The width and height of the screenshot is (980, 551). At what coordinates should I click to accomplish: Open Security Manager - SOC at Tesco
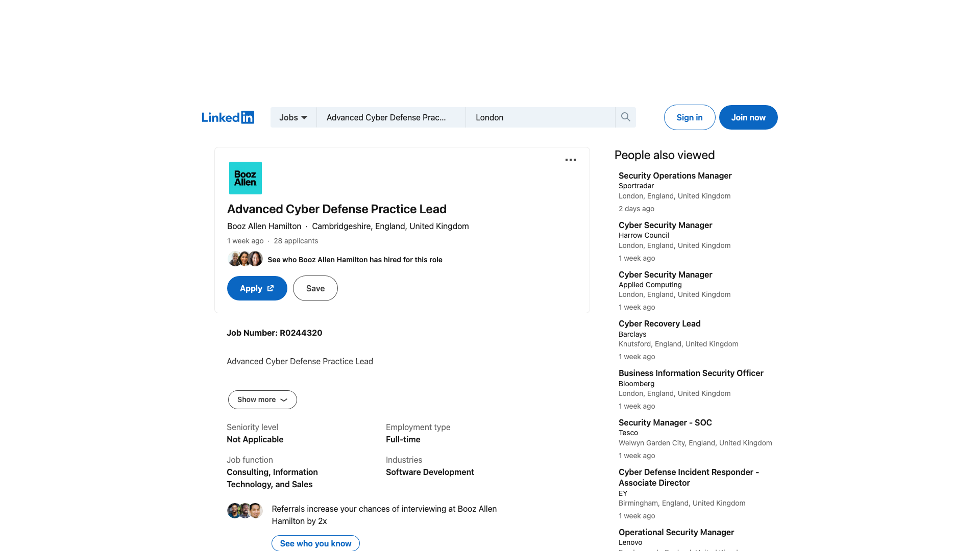665,422
